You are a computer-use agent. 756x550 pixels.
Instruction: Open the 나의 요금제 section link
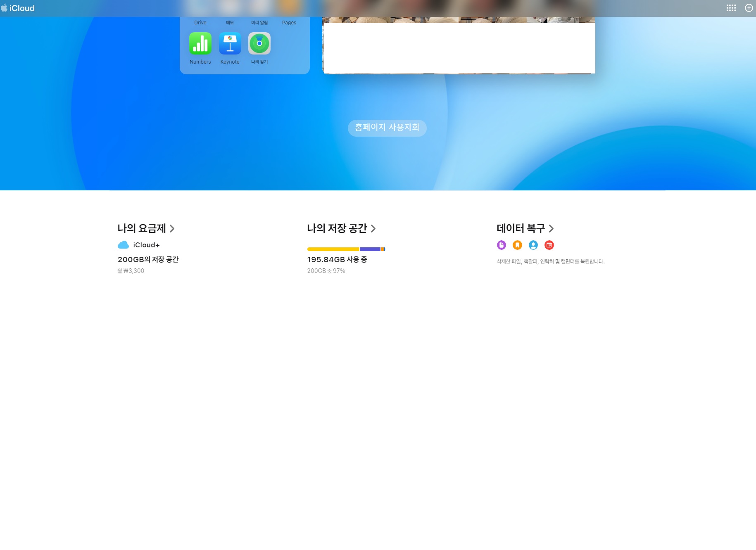pyautogui.click(x=146, y=228)
